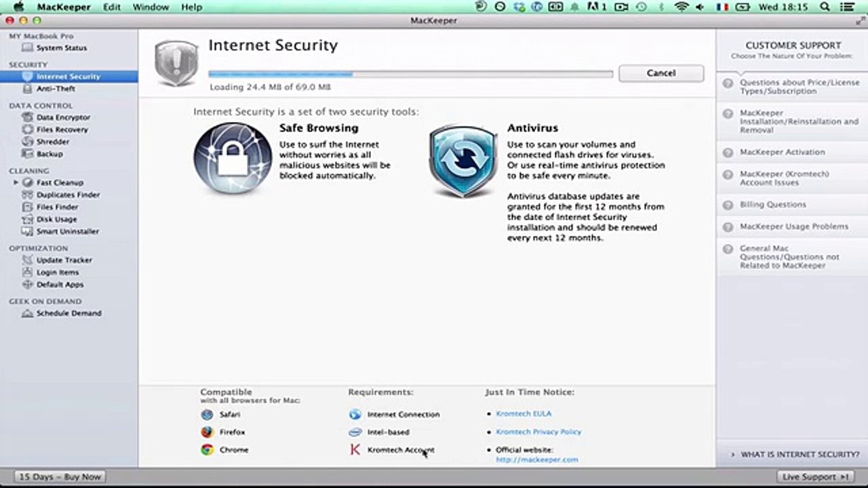Click the Wi-Fi status icon in menu bar
868x488 pixels.
point(682,7)
